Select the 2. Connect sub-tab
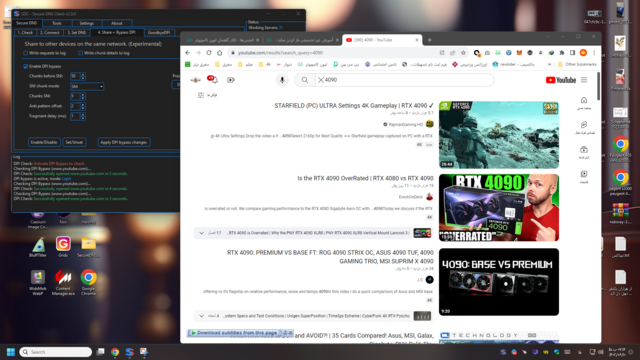This screenshot has height=360, width=640. (49, 33)
